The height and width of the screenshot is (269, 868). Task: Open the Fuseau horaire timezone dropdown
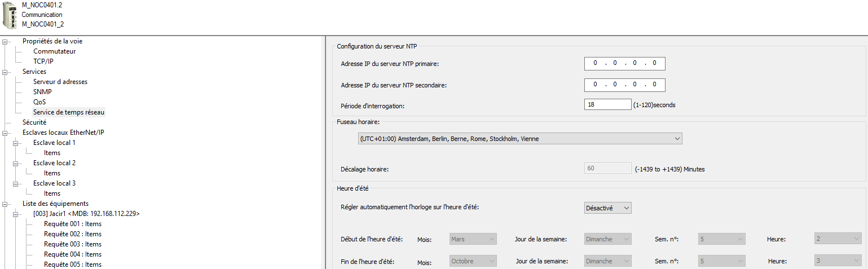click(519, 138)
